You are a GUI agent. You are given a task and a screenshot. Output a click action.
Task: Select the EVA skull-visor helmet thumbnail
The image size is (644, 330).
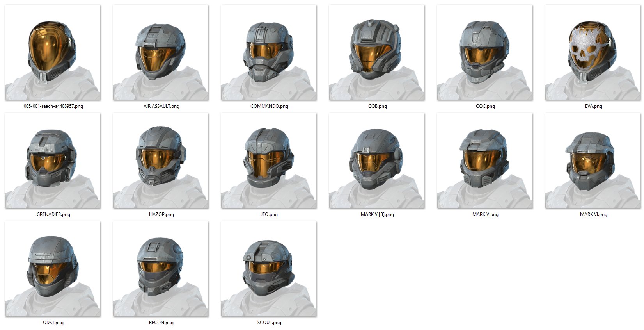[x=593, y=52]
